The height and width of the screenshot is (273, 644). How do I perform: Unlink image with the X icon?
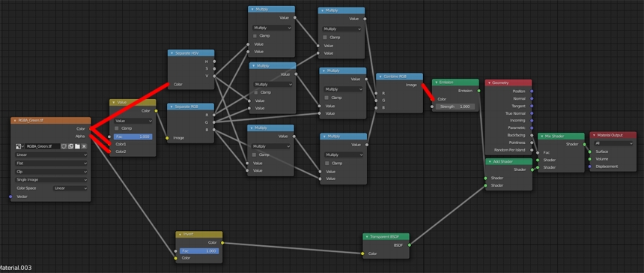pos(84,146)
